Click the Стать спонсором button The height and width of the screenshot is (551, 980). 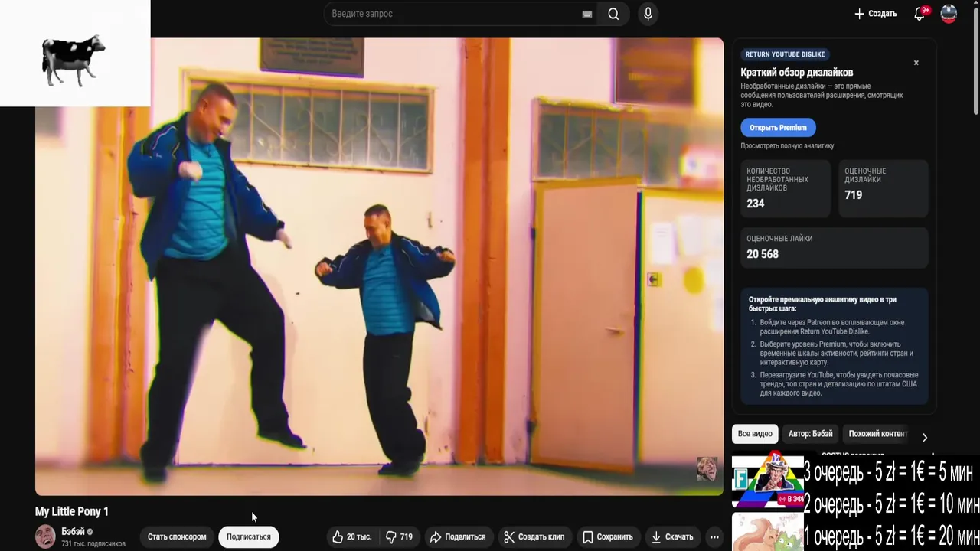pyautogui.click(x=177, y=536)
